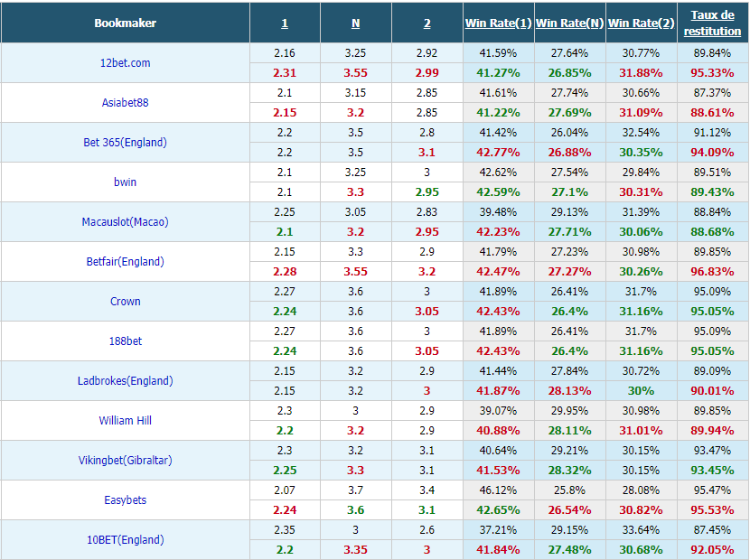Select William Hill restitution value 89.94%
Screen dimensions: 750x560
(x=712, y=430)
